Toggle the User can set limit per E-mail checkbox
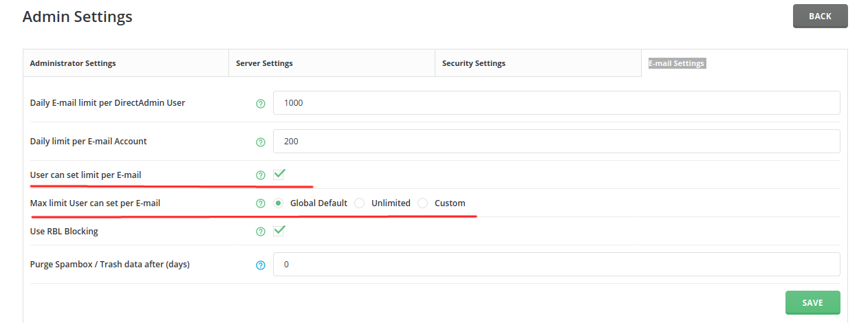 click(279, 175)
